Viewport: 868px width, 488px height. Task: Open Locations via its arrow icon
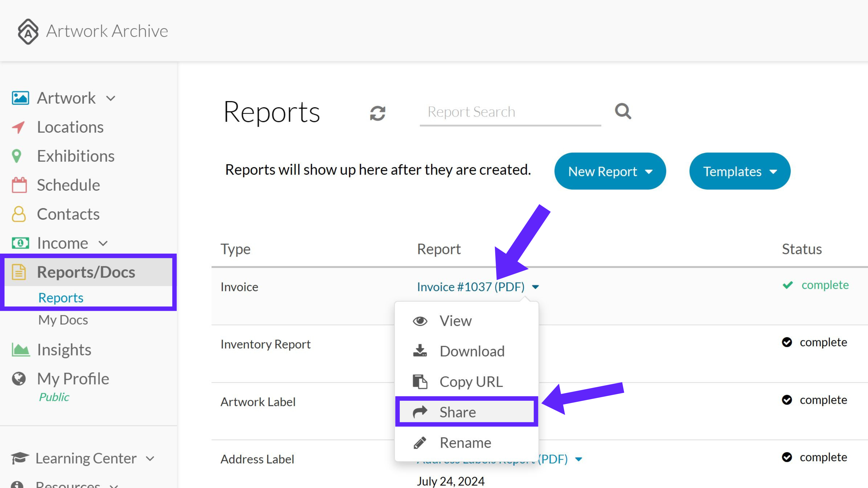[x=18, y=127]
